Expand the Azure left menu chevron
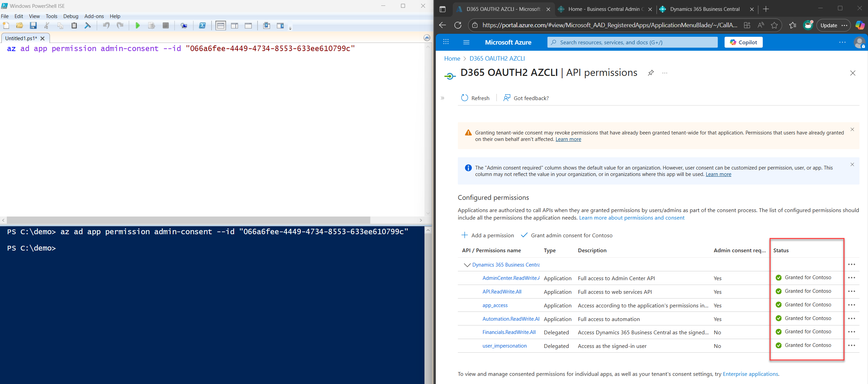868x384 pixels. (443, 98)
